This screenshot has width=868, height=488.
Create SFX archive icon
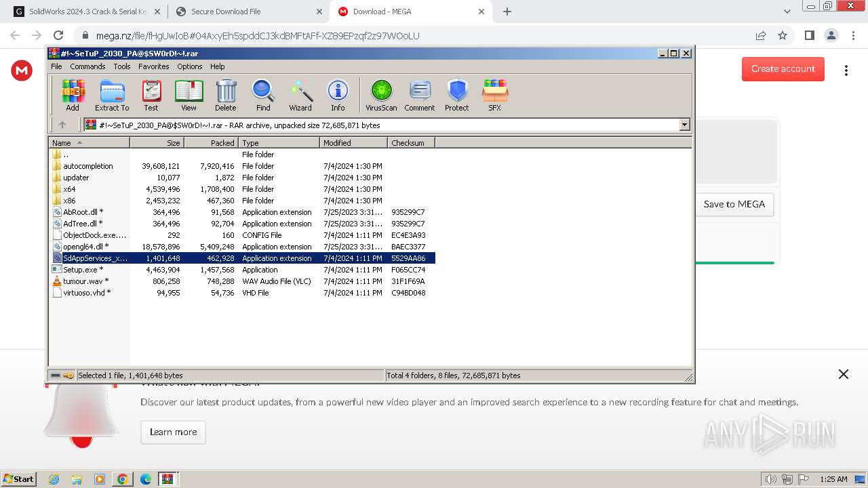pos(495,95)
